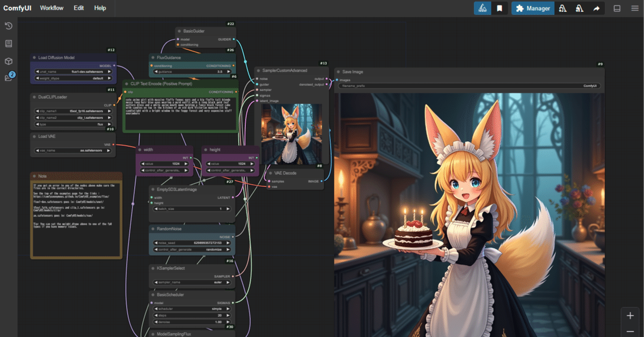Open the unet_name flux1-dev.safetensors selector

click(x=74, y=71)
